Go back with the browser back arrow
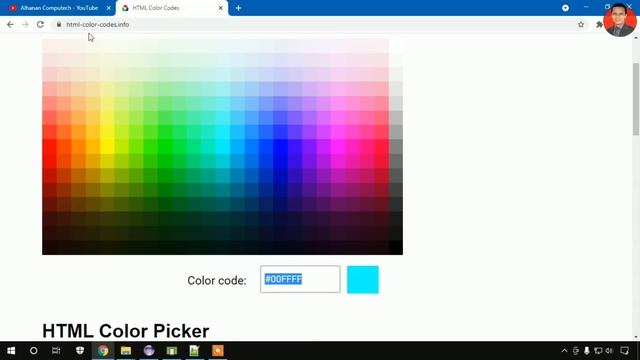Viewport: 640px width, 360px height. click(10, 24)
